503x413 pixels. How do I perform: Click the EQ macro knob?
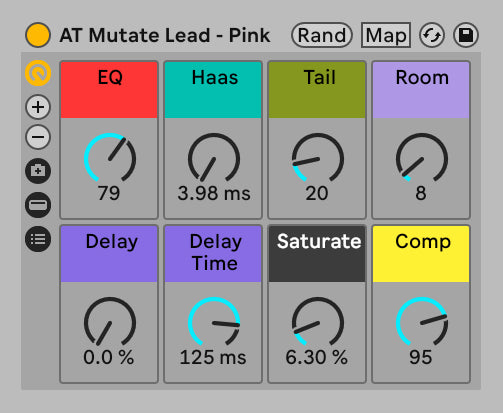pos(110,158)
